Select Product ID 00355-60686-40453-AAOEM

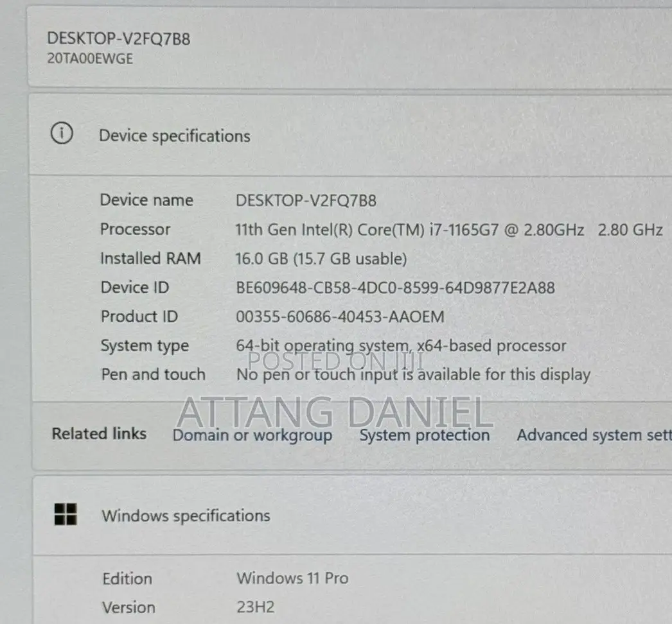click(340, 317)
